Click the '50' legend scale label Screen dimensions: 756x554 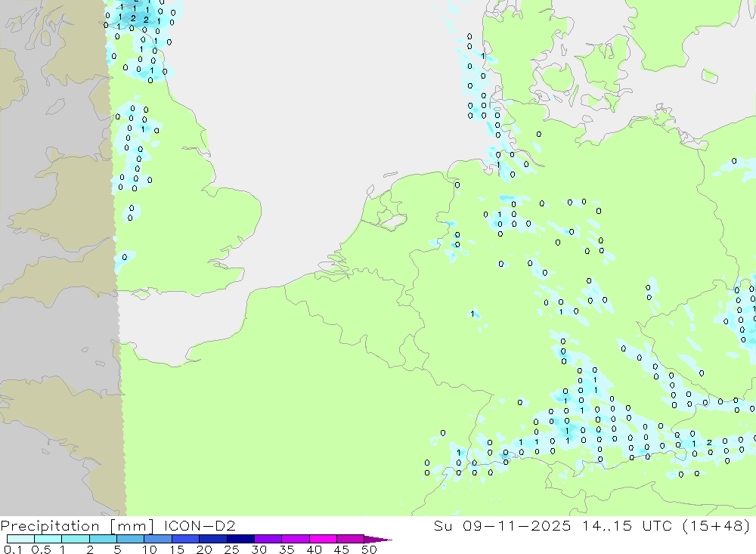[x=369, y=549]
